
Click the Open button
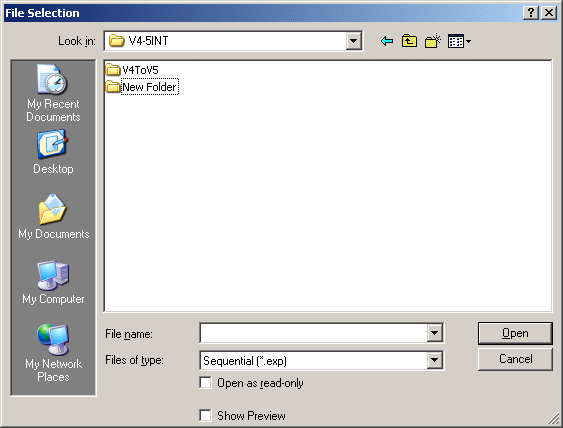(x=515, y=333)
